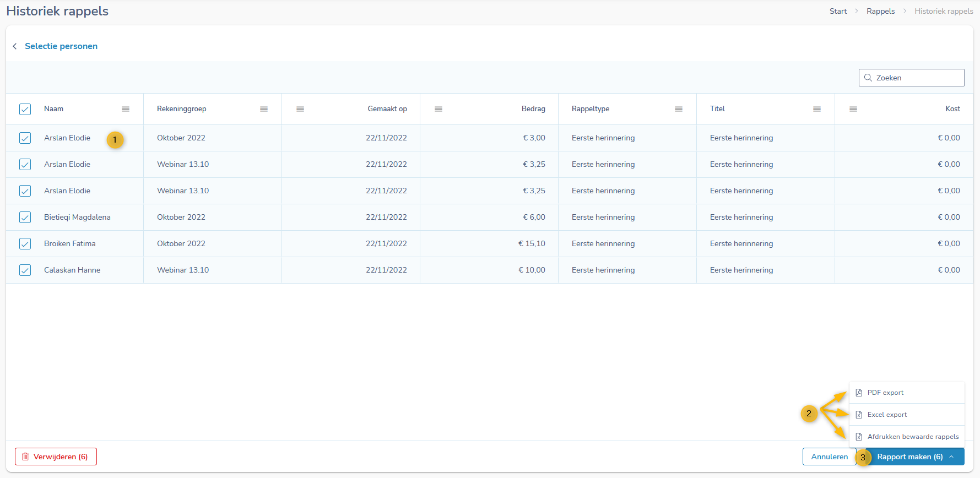
Task: Select Afdrukken bewaarde rappels option
Action: 912,437
